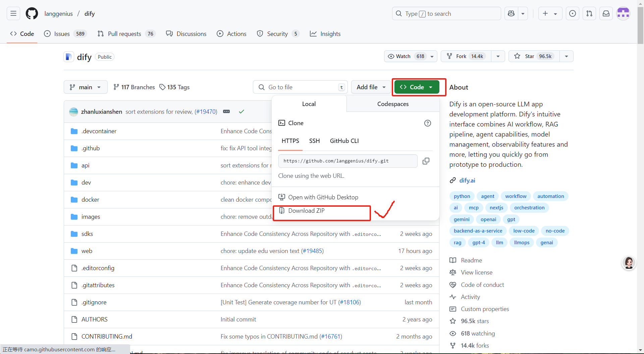Viewport: 644px width, 354px height.
Task: View the 117 Branches link
Action: pyautogui.click(x=134, y=87)
